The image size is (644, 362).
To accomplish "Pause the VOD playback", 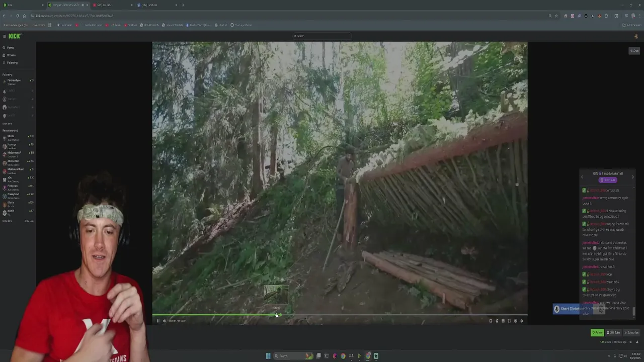I will pyautogui.click(x=158, y=321).
